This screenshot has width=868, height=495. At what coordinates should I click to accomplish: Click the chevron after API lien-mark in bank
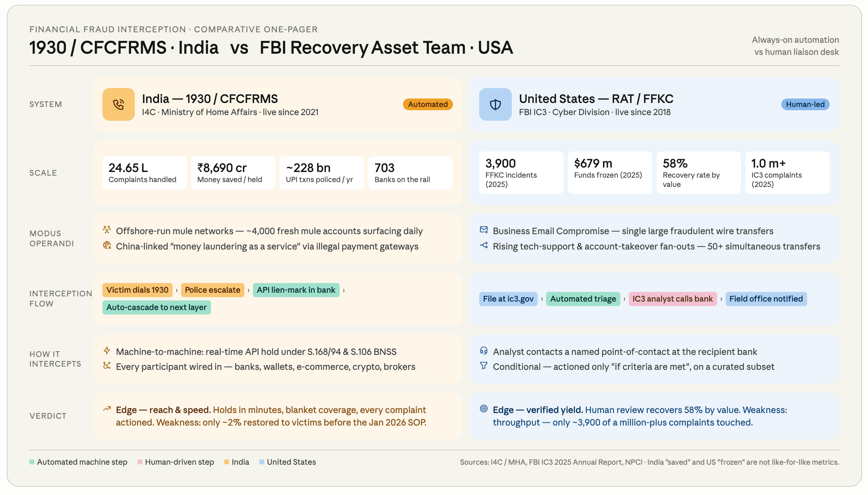(344, 290)
